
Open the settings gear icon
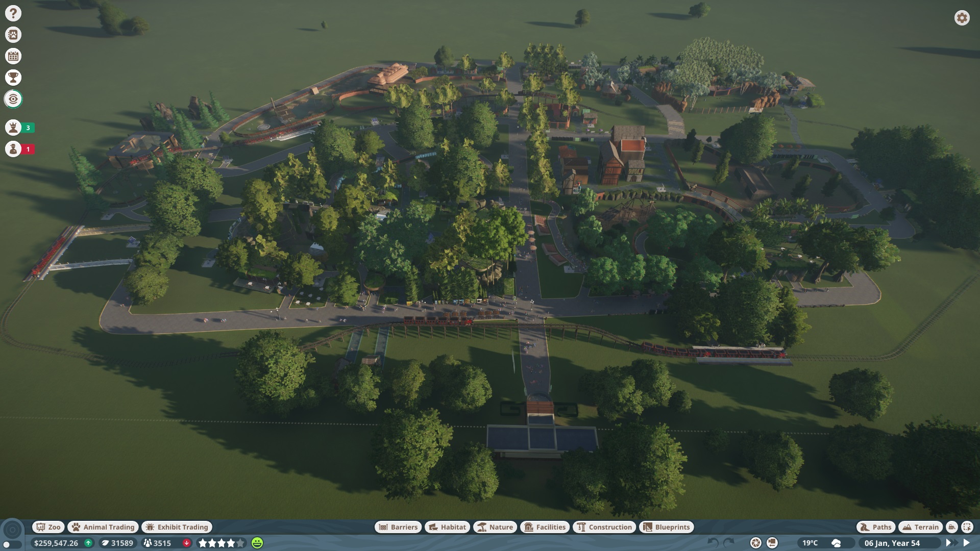pyautogui.click(x=962, y=18)
